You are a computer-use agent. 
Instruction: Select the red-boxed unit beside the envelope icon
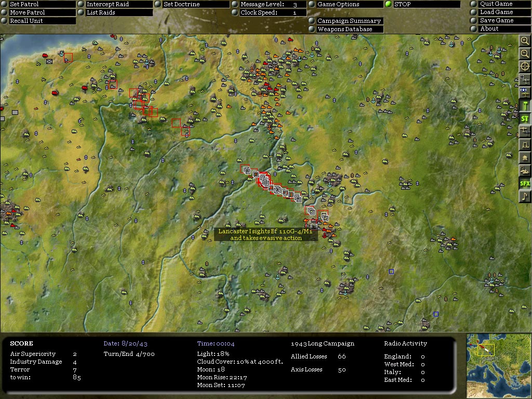68,58
